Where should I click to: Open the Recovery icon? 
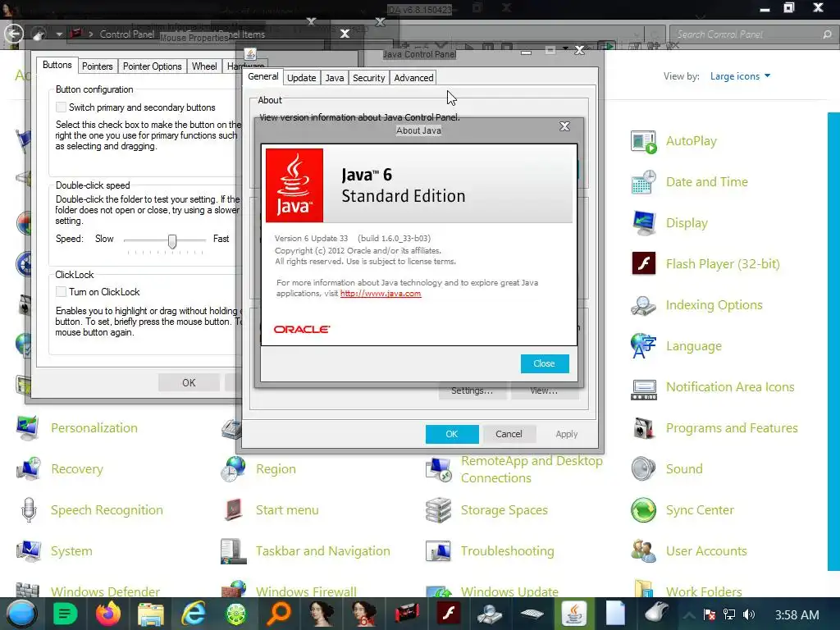27,468
